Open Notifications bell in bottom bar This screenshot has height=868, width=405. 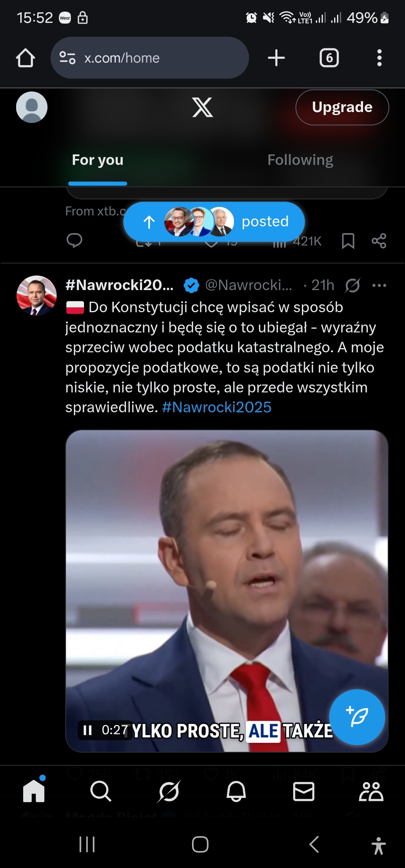pyautogui.click(x=236, y=792)
